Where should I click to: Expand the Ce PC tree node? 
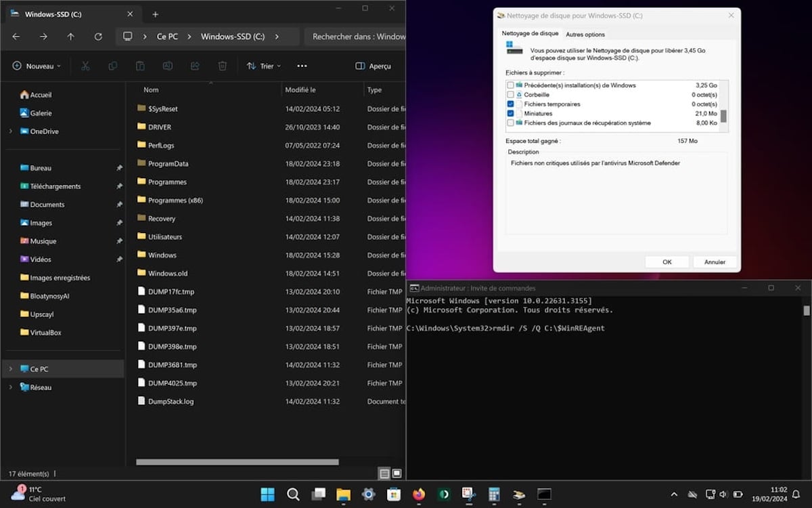(10, 369)
